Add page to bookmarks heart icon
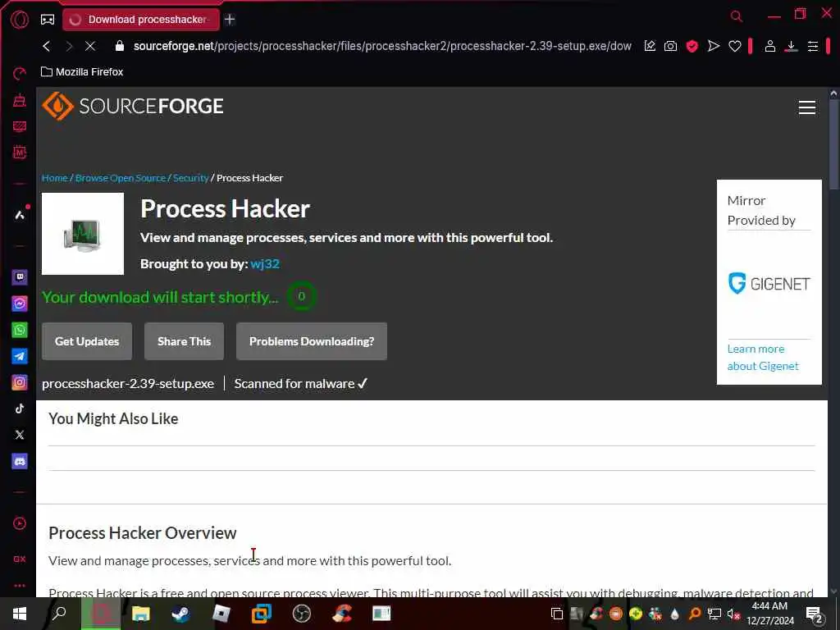 pyautogui.click(x=734, y=46)
